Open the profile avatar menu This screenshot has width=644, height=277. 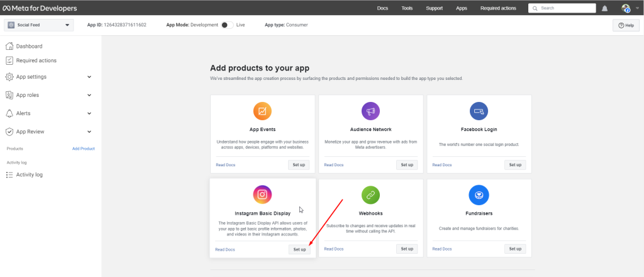tap(626, 8)
